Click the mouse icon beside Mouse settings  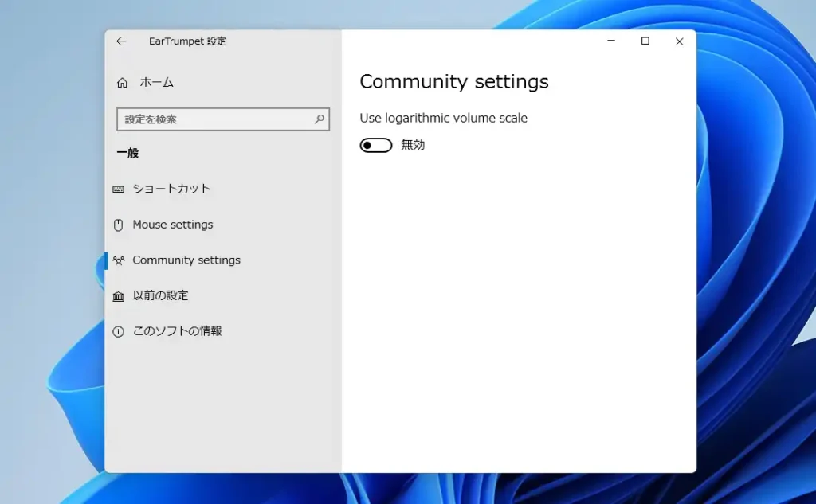[120, 224]
